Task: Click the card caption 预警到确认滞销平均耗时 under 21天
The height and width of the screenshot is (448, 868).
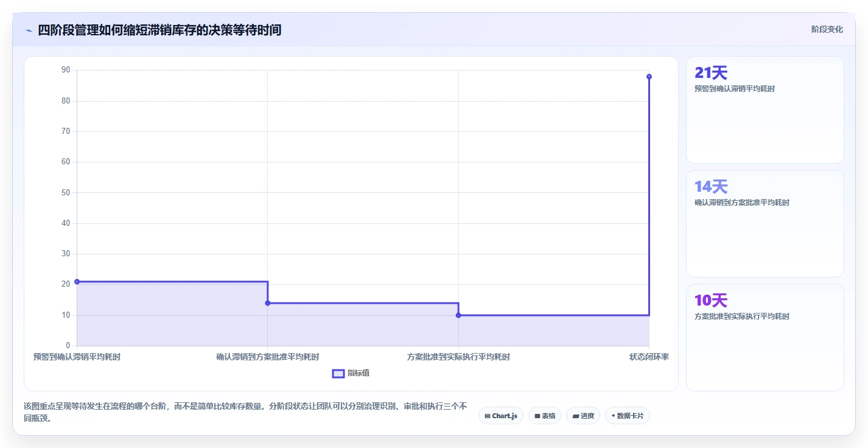Action: [x=735, y=89]
